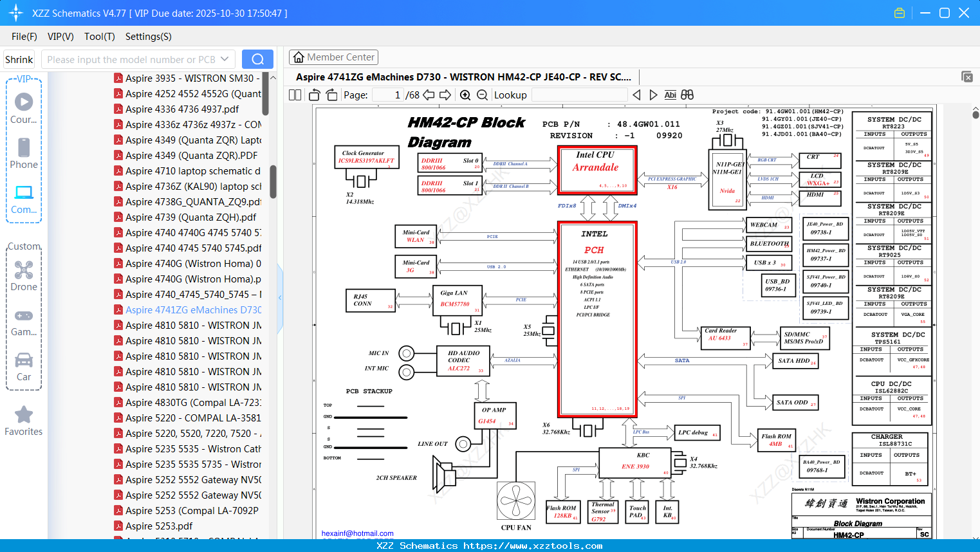Collapse the file list panel handle
This screenshot has width=980, height=552.
tap(280, 298)
